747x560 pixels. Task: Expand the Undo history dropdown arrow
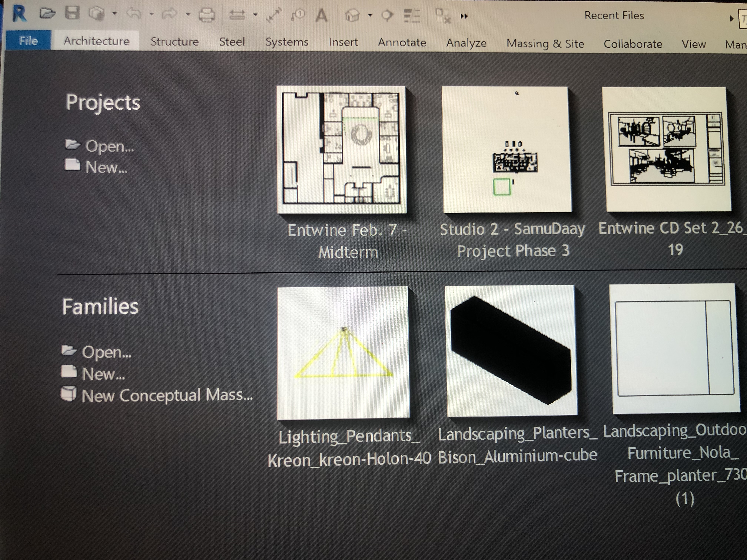[x=151, y=14]
